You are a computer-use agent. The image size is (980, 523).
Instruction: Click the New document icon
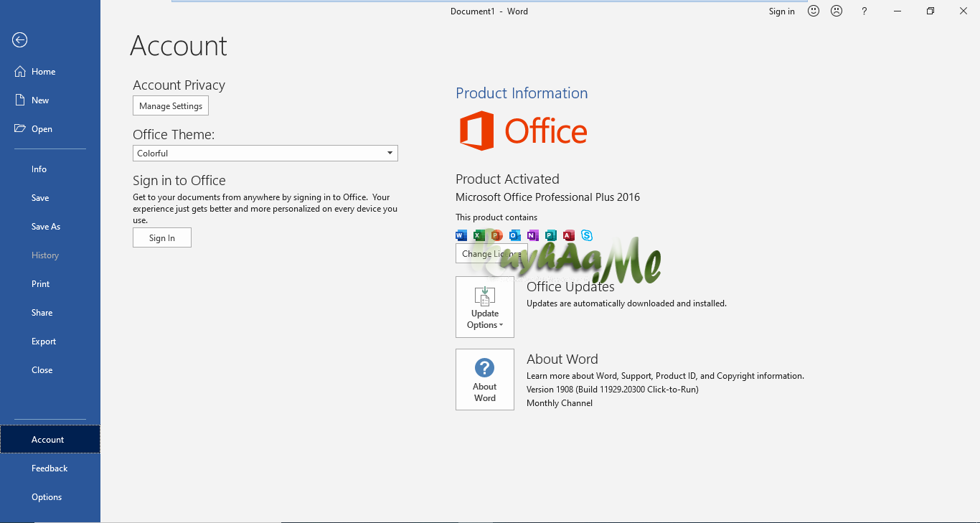[x=20, y=100]
